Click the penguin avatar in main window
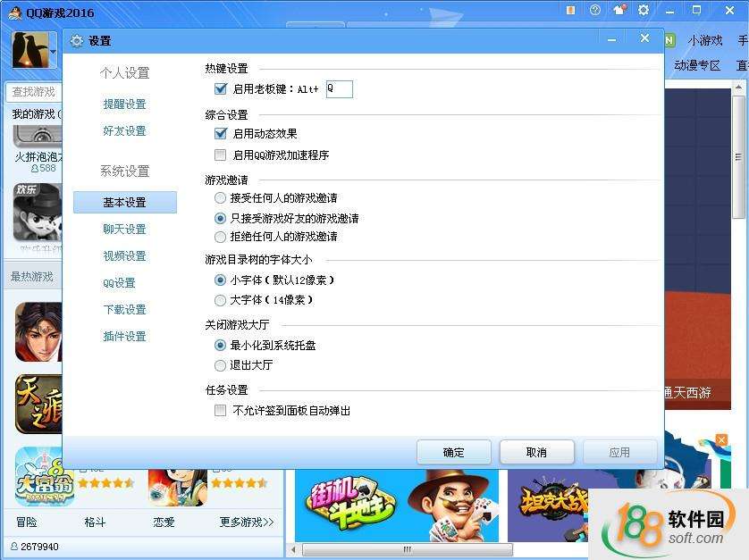The height and width of the screenshot is (560, 749). click(29, 50)
